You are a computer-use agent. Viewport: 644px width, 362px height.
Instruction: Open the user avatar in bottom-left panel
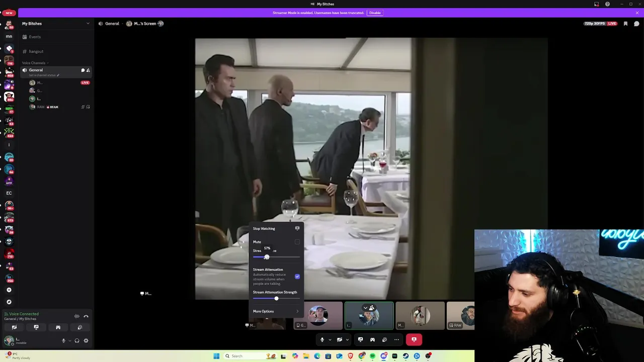tap(9, 341)
